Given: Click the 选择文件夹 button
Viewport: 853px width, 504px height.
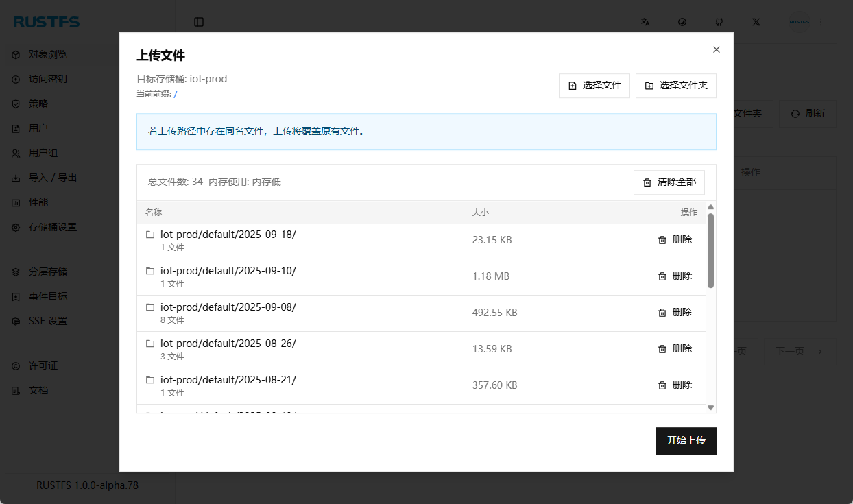Looking at the screenshot, I should (676, 86).
